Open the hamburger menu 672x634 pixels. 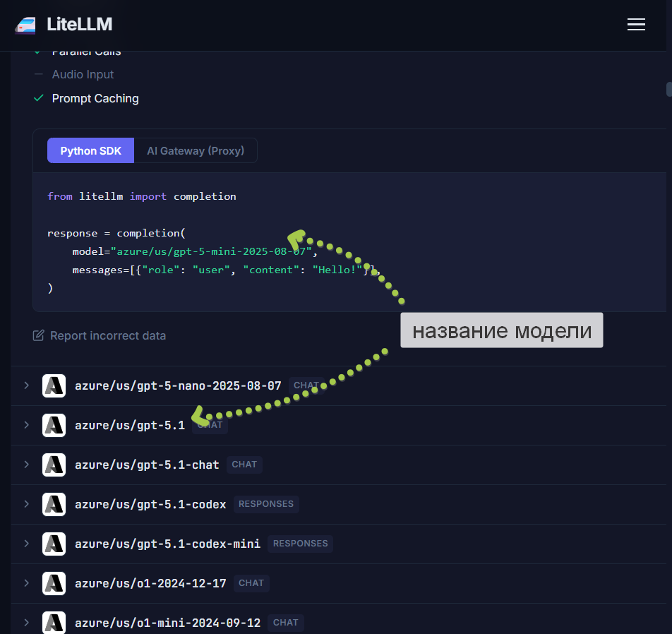click(636, 25)
